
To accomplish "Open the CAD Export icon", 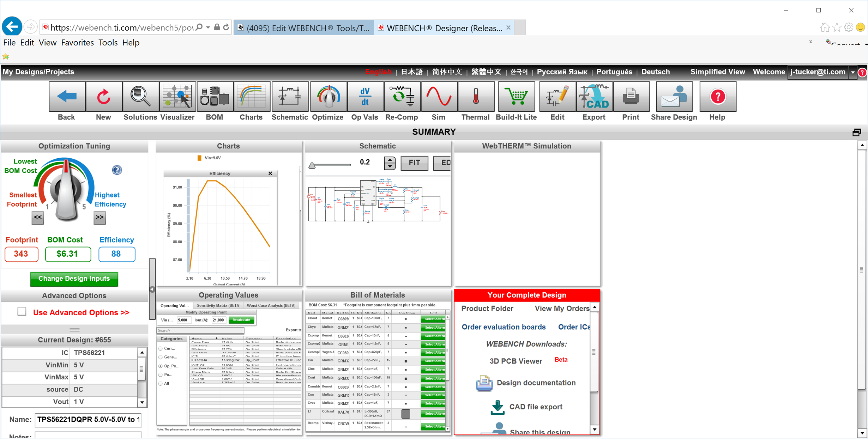I will 594,97.
